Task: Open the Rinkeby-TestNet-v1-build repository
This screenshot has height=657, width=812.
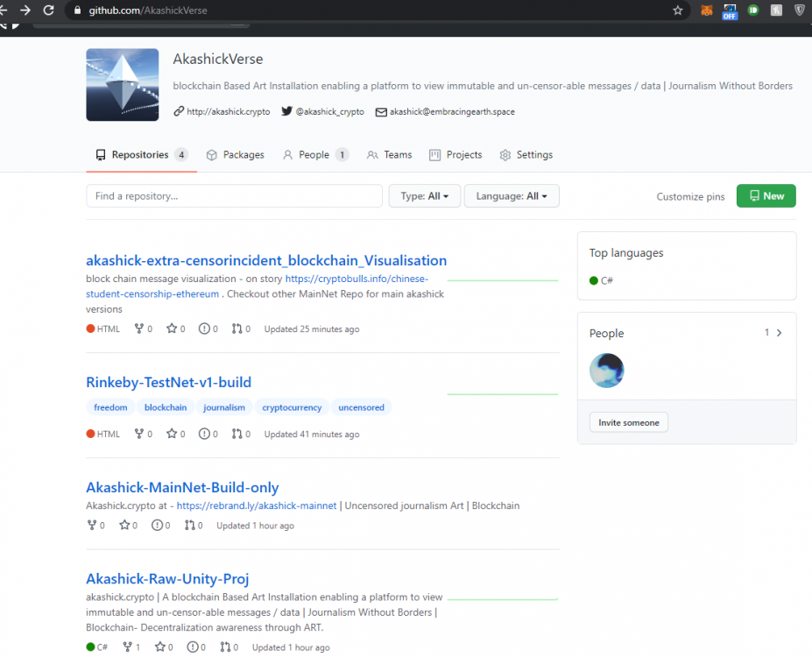Action: click(168, 382)
